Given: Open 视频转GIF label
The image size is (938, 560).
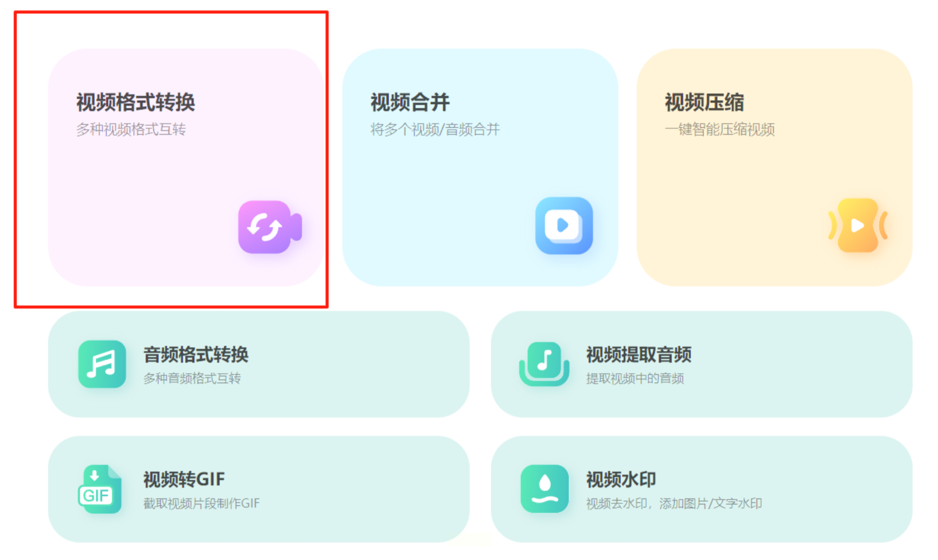Looking at the screenshot, I should 184,479.
